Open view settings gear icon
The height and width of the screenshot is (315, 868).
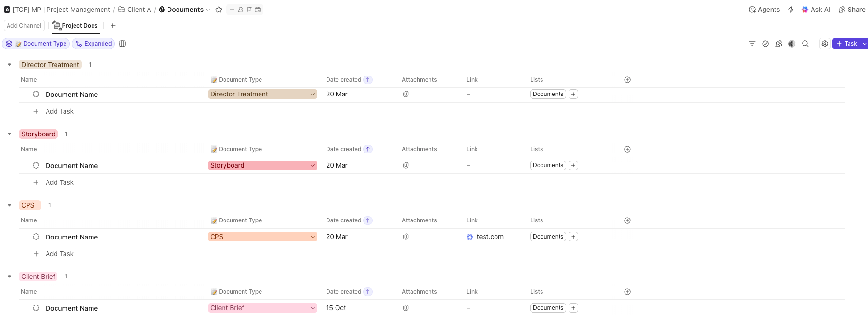[x=825, y=44]
